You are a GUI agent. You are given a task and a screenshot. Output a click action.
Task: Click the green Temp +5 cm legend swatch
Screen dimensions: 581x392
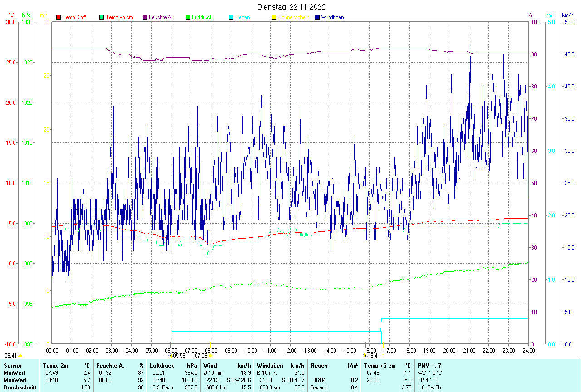pyautogui.click(x=102, y=17)
